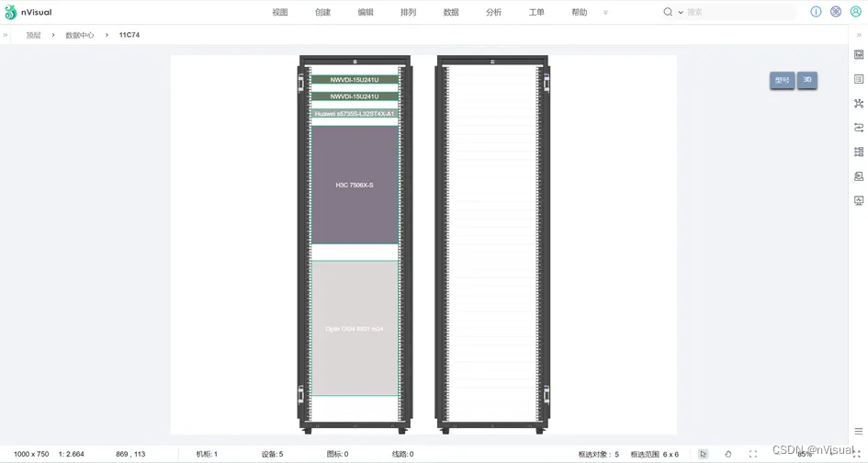Open the user account avatar icon
Viewport: 868px width, 463px height.
855,12
